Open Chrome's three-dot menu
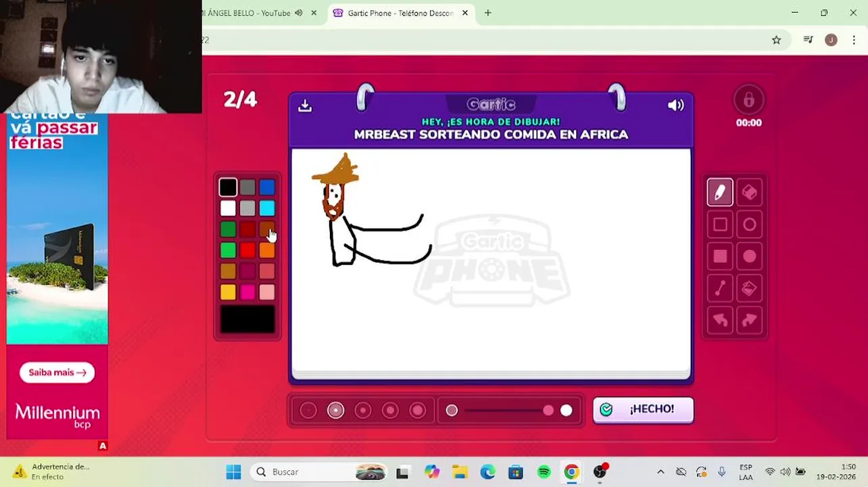868x487 pixels. click(x=853, y=40)
